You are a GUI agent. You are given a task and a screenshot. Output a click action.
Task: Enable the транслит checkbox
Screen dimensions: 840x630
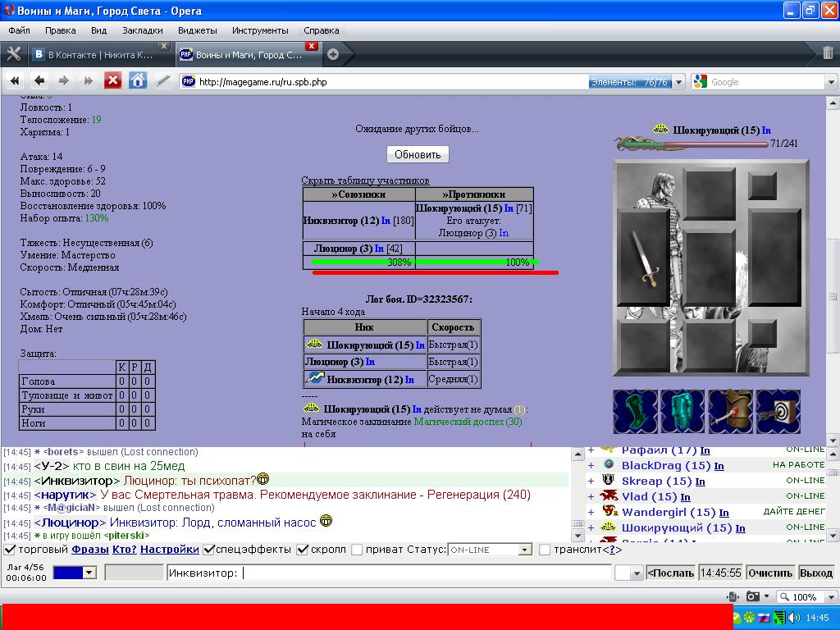pyautogui.click(x=545, y=549)
